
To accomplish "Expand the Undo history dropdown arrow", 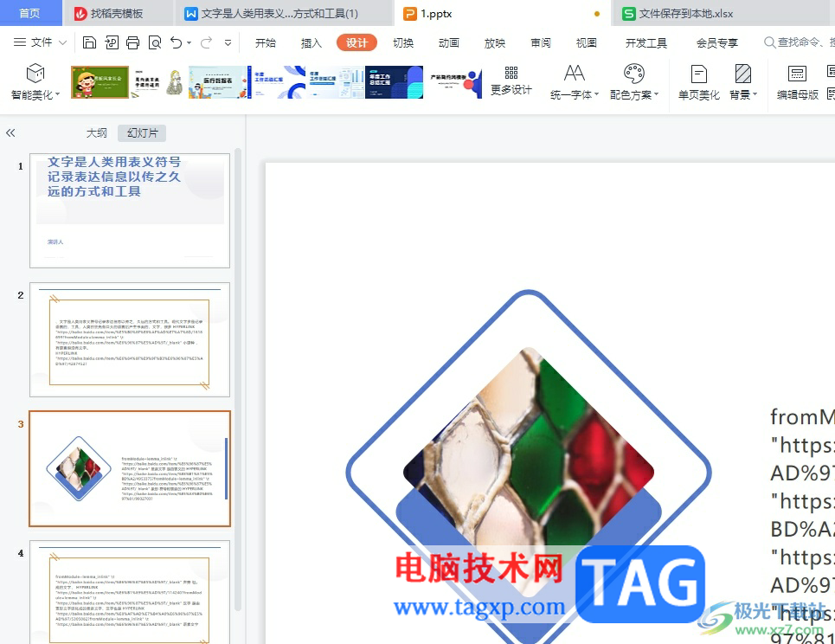I will 189,43.
